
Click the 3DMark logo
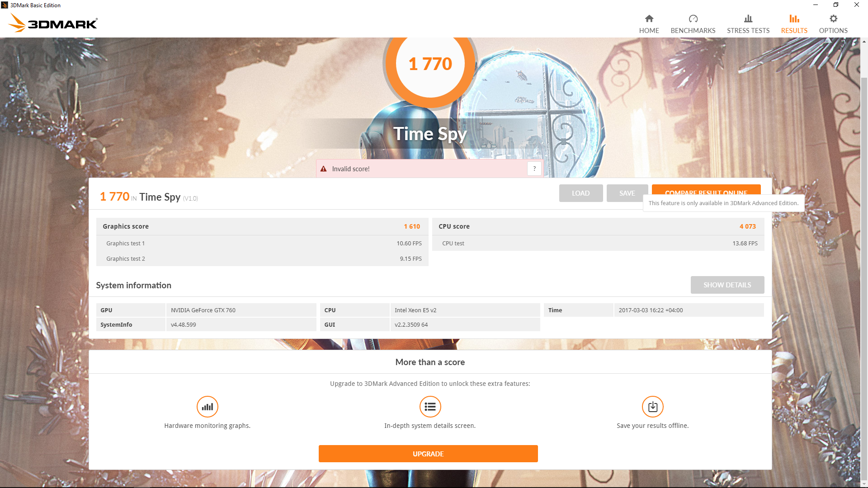(53, 23)
